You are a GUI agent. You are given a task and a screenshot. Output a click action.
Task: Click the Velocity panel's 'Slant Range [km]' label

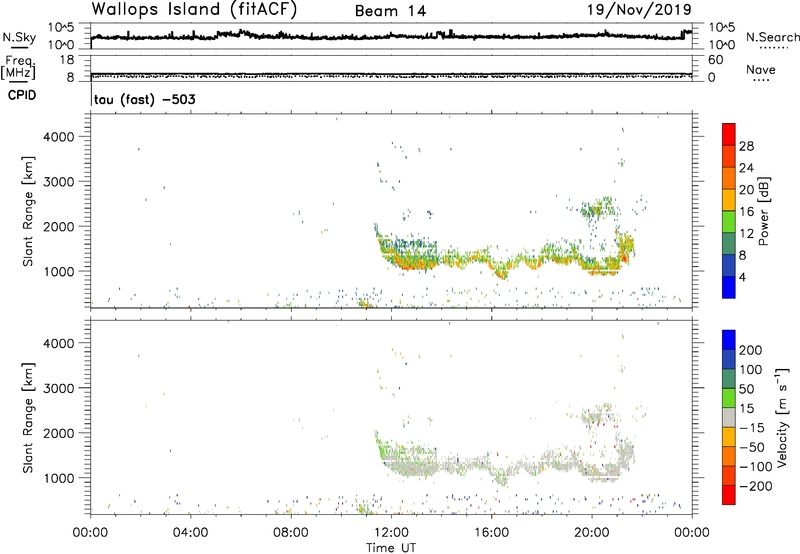[x=28, y=418]
